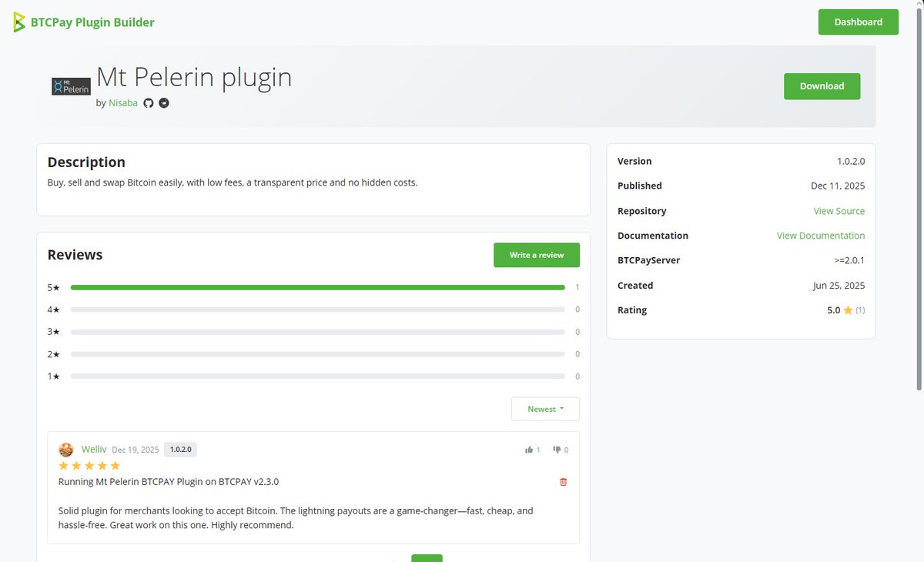Image resolution: width=924 pixels, height=562 pixels.
Task: Click the Mt Pelerin plugin heading
Action: point(194,77)
